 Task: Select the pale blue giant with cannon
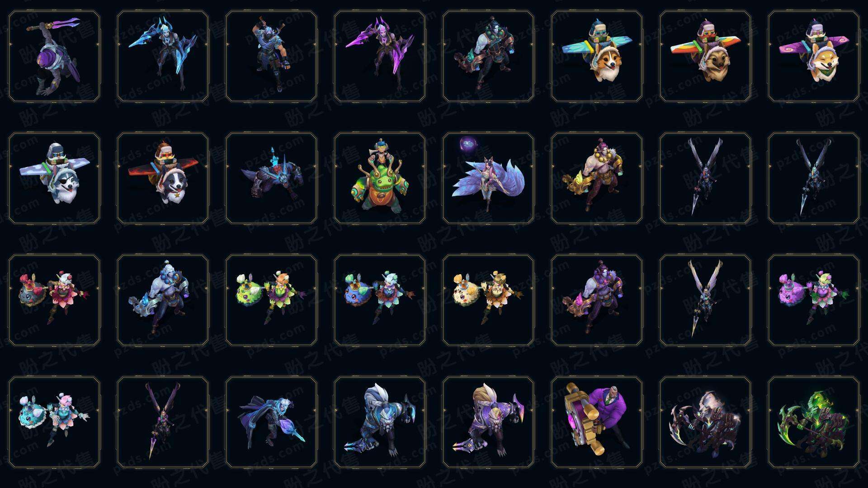[x=163, y=300]
